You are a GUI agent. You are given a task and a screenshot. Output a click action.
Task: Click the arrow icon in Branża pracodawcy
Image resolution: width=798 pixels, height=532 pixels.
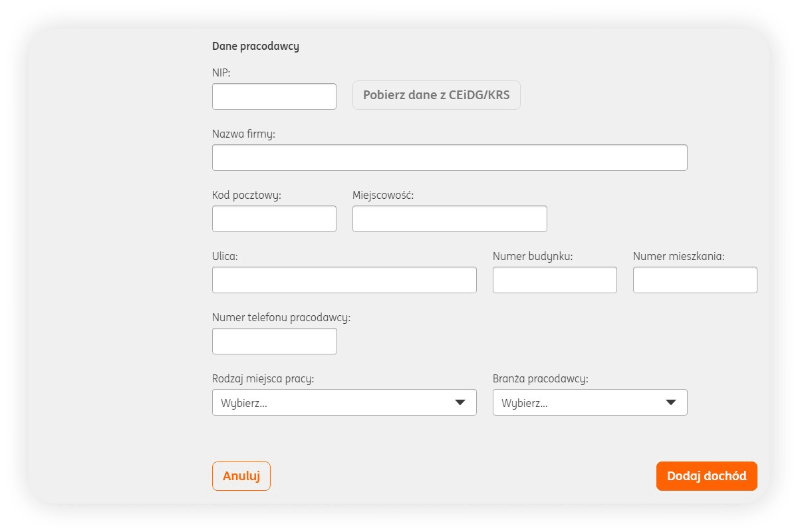pyautogui.click(x=671, y=402)
